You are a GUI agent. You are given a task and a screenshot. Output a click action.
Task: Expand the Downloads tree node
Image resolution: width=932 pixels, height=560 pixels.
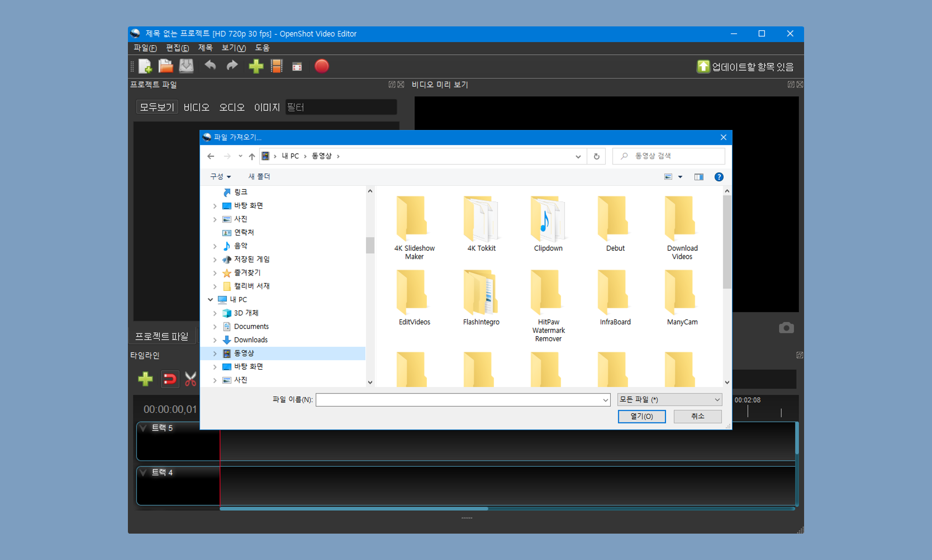pos(215,340)
